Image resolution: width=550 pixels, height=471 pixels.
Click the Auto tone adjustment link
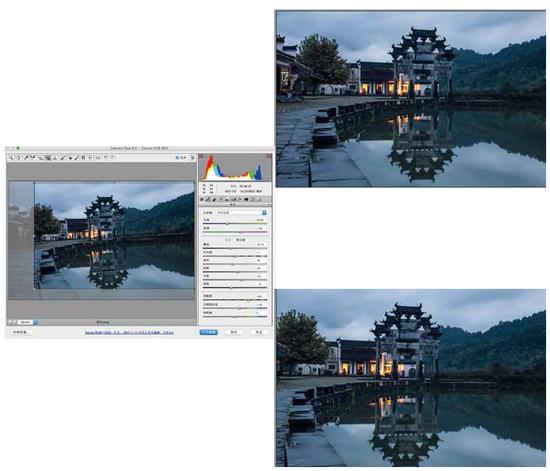tap(228, 240)
